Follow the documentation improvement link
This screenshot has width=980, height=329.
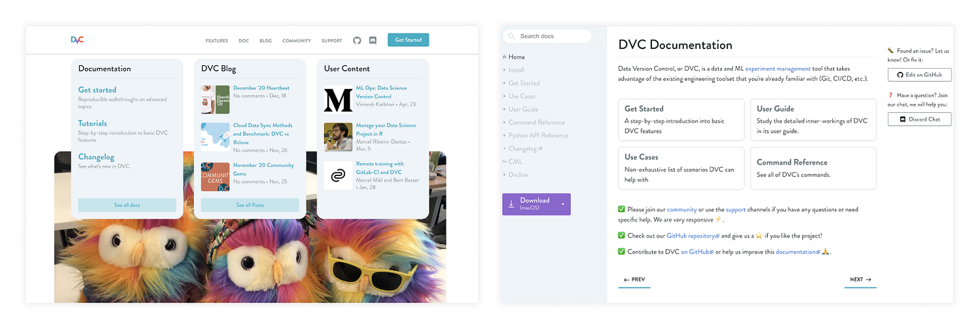[798, 252]
